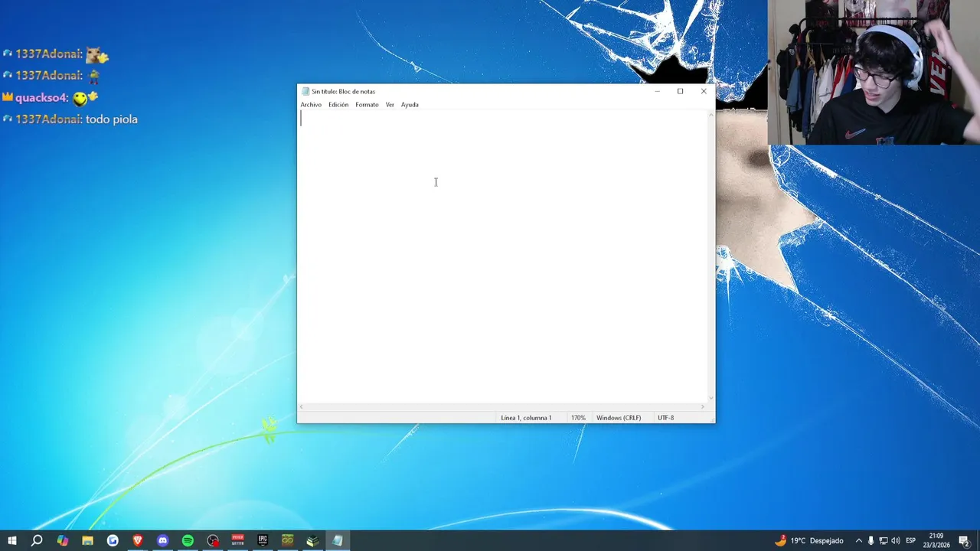Open Epic Games Launcher from the taskbar
980x551 pixels.
click(263, 541)
